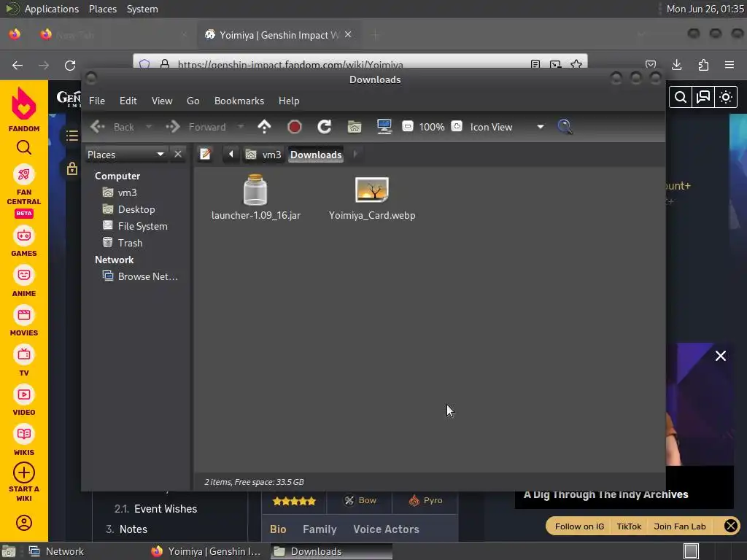Open Anime in Fandom sidebar
Image resolution: width=747 pixels, height=560 pixels.
(24, 282)
